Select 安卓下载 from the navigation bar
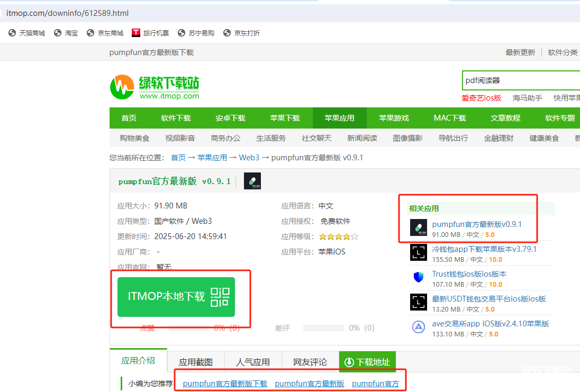 point(230,118)
